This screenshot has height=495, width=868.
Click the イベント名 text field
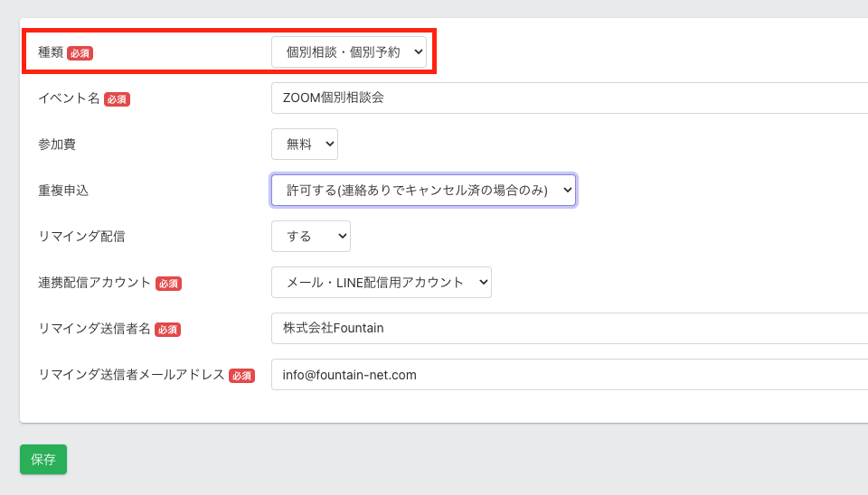[570, 98]
